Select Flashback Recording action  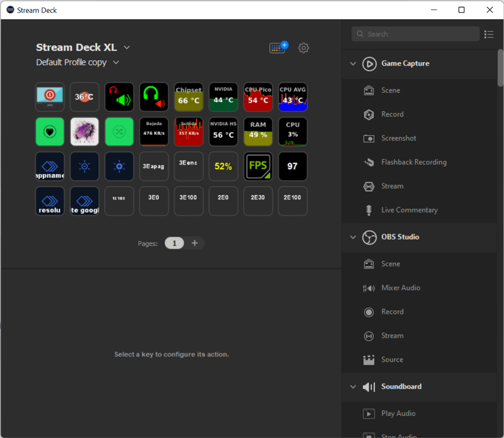414,162
